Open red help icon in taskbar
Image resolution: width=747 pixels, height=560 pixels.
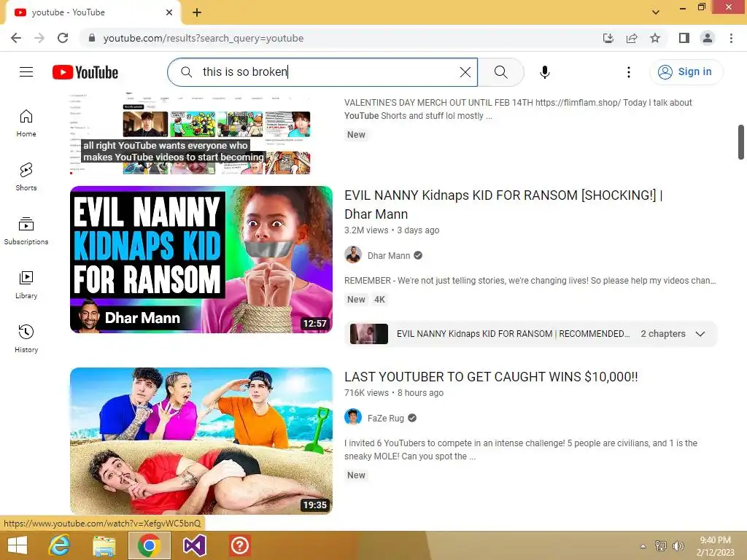click(239, 545)
